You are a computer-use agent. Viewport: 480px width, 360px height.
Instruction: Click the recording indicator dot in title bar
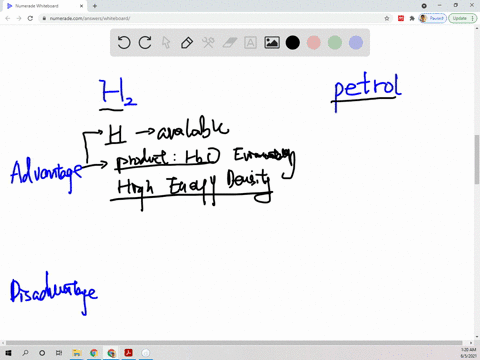click(x=424, y=6)
